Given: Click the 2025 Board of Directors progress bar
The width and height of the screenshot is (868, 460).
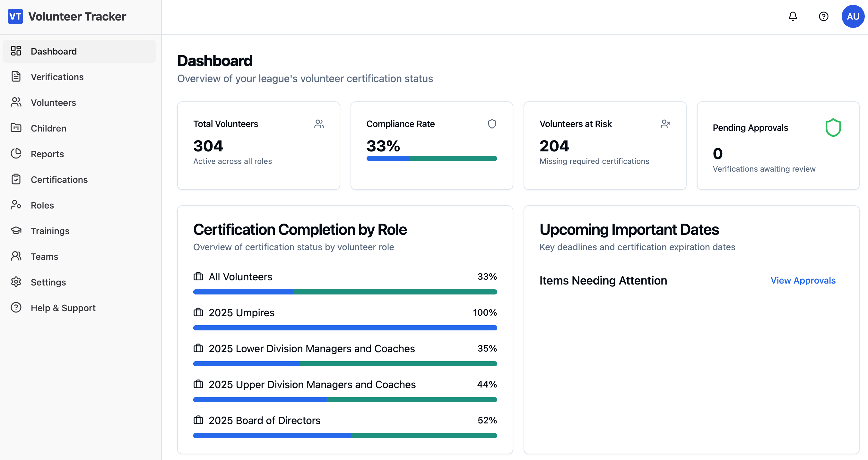Looking at the screenshot, I should tap(345, 435).
